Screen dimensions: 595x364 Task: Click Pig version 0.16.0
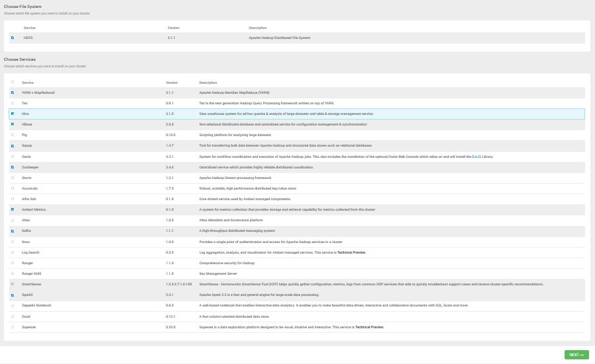171,135
